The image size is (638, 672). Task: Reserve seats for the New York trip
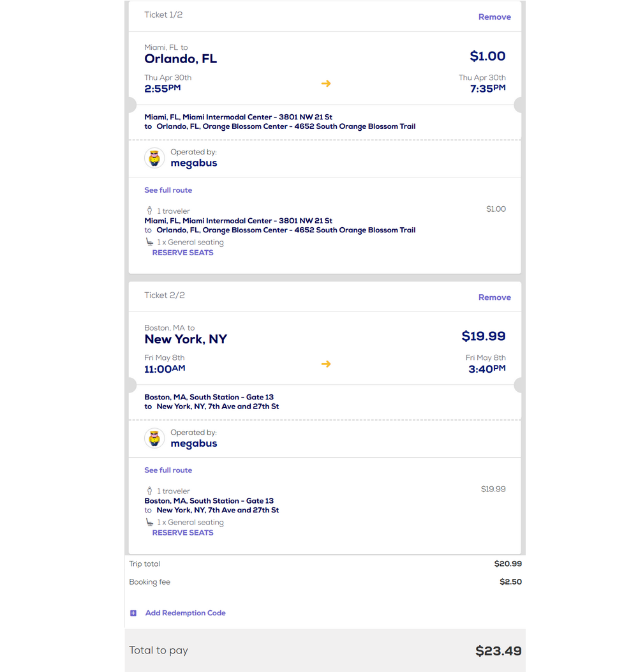(x=182, y=533)
